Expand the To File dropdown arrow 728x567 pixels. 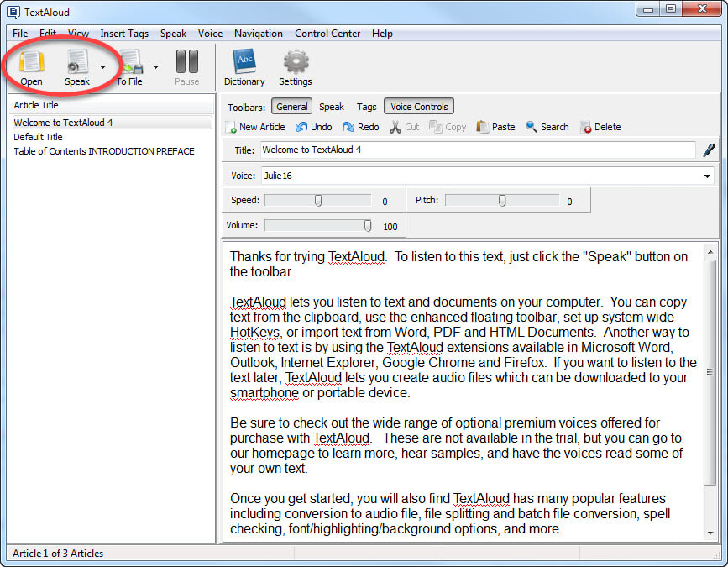tap(156, 67)
